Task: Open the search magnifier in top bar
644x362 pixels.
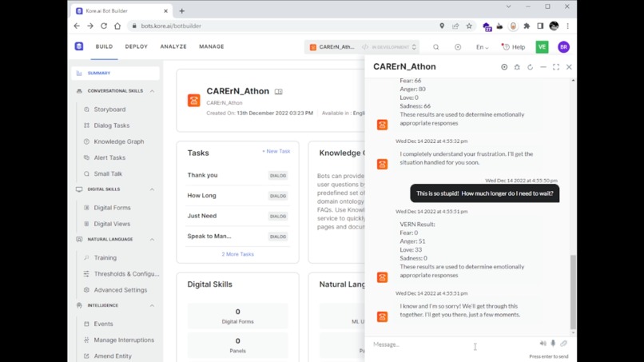Action: 435,47
